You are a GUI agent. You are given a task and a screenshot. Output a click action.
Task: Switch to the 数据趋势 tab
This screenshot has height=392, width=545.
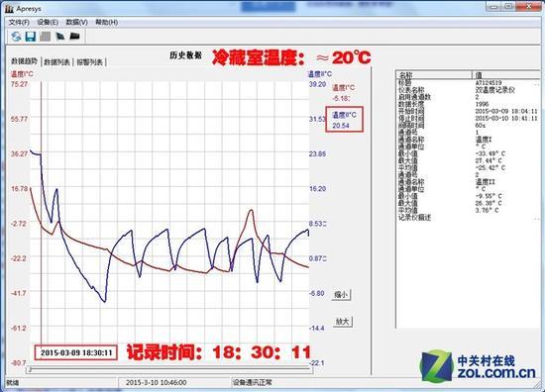coord(24,61)
